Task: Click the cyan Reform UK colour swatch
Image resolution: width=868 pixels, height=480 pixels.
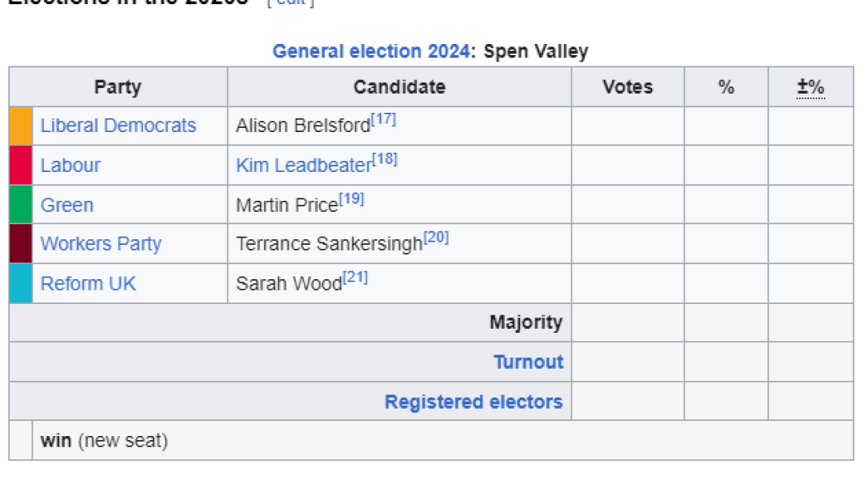Action: click(x=21, y=283)
